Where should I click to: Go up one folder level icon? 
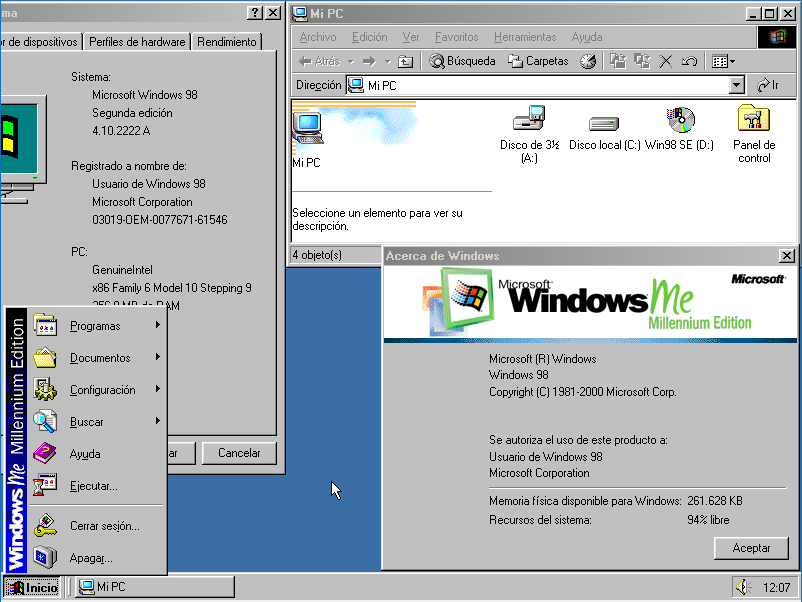[406, 62]
